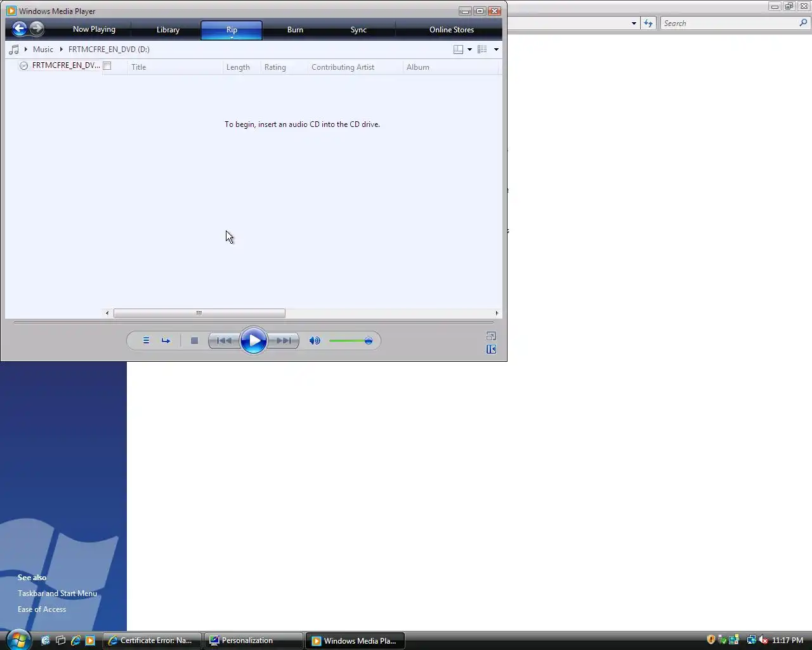Open address dropdown in background window

click(634, 23)
